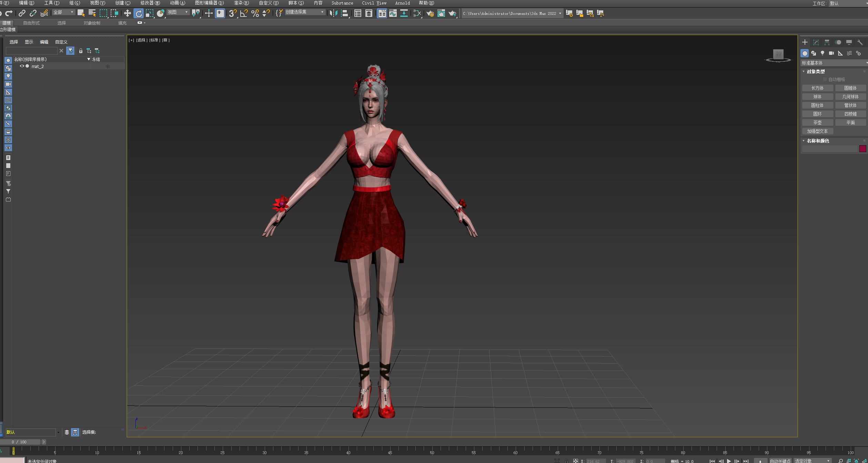Activate the Select Object tool
868x463 pixels.
coord(81,13)
